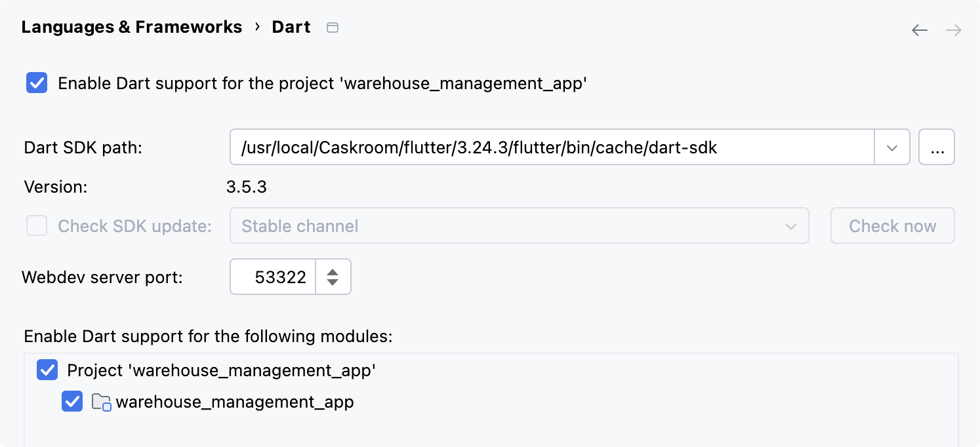The image size is (980, 447).
Task: Click the Dart SDK path label
Action: (83, 148)
